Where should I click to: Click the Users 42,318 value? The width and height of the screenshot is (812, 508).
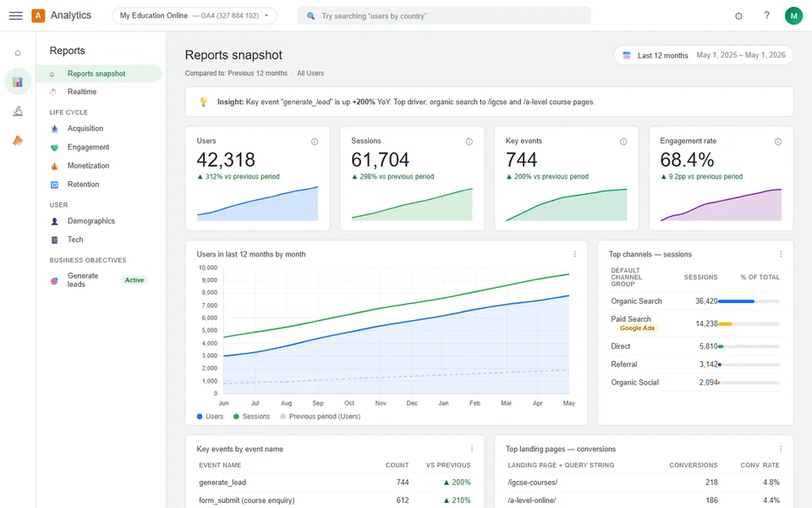[x=226, y=160]
